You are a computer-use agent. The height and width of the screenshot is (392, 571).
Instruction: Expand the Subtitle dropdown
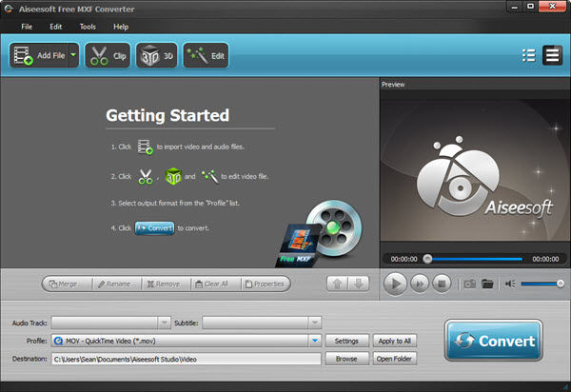pos(315,323)
